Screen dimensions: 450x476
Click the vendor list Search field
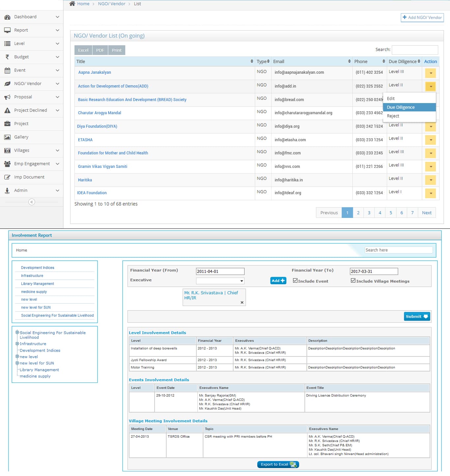coord(414,50)
